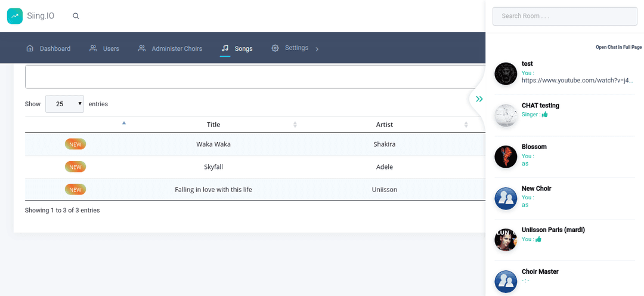Viewport: 644px width, 296px height.
Task: Select New Choir group avatar icon
Action: (x=506, y=199)
